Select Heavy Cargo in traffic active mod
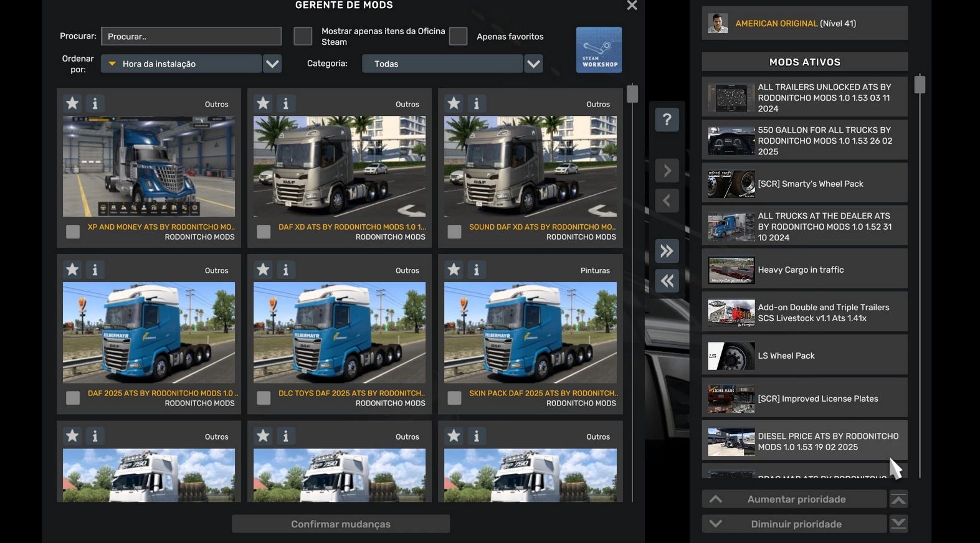Image resolution: width=980 pixels, height=543 pixels. pyautogui.click(x=804, y=270)
